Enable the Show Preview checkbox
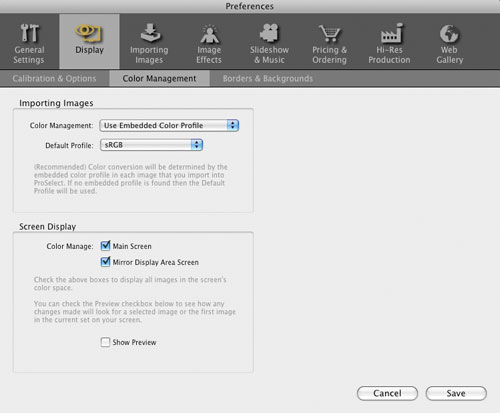Image resolution: width=500 pixels, height=413 pixels. click(105, 342)
